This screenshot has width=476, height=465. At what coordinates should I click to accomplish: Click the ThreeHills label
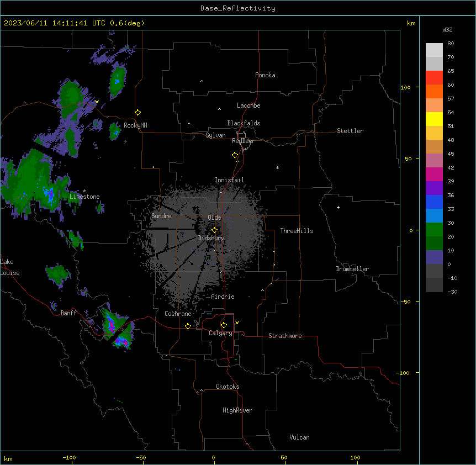click(297, 231)
